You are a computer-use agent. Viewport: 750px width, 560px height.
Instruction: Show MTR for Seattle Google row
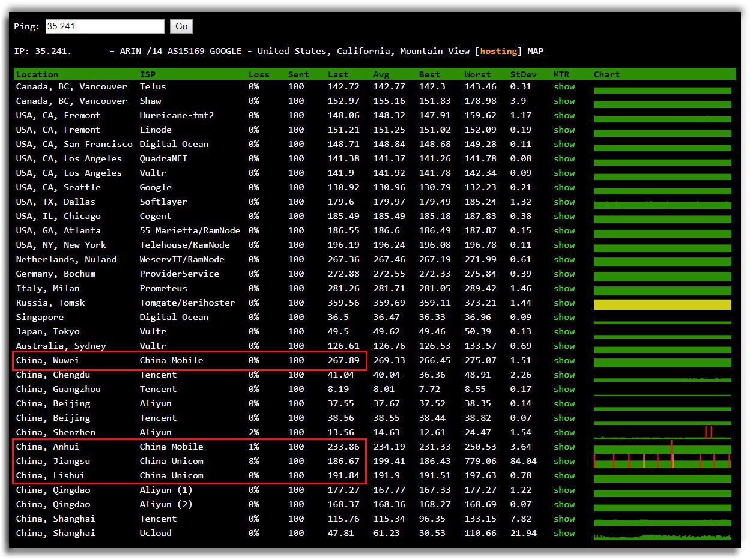point(564,187)
